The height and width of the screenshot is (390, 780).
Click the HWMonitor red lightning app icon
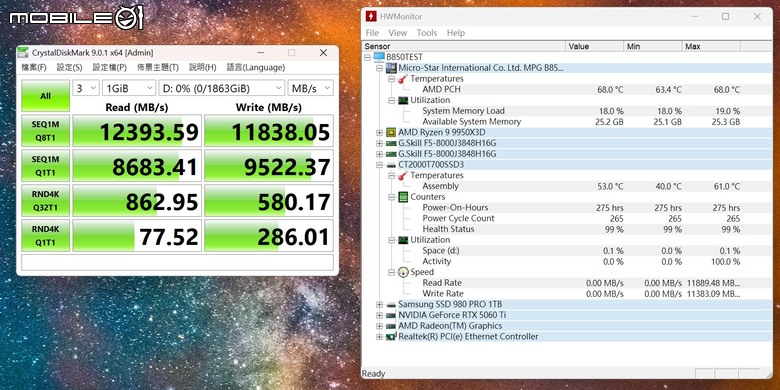[371, 16]
